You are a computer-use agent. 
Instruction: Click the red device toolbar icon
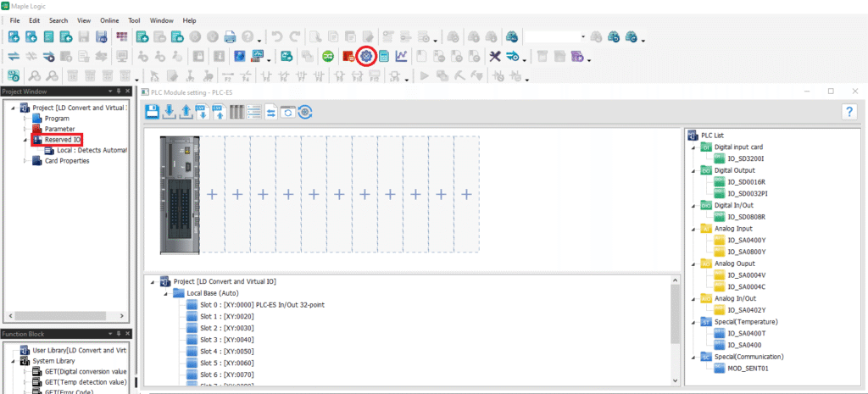click(348, 56)
